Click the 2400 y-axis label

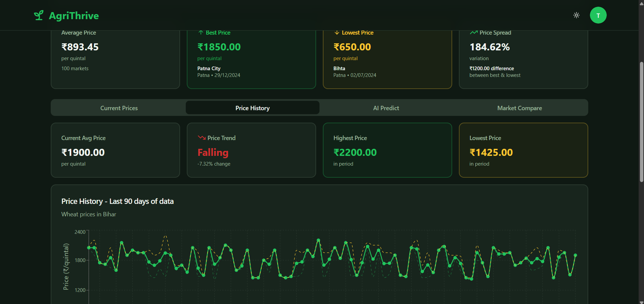click(80, 232)
